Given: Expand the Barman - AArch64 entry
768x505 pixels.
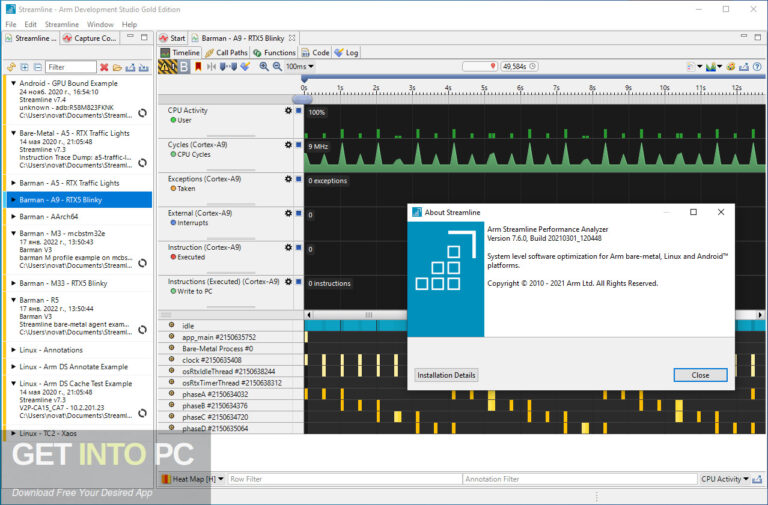Looking at the screenshot, I should (x=13, y=216).
